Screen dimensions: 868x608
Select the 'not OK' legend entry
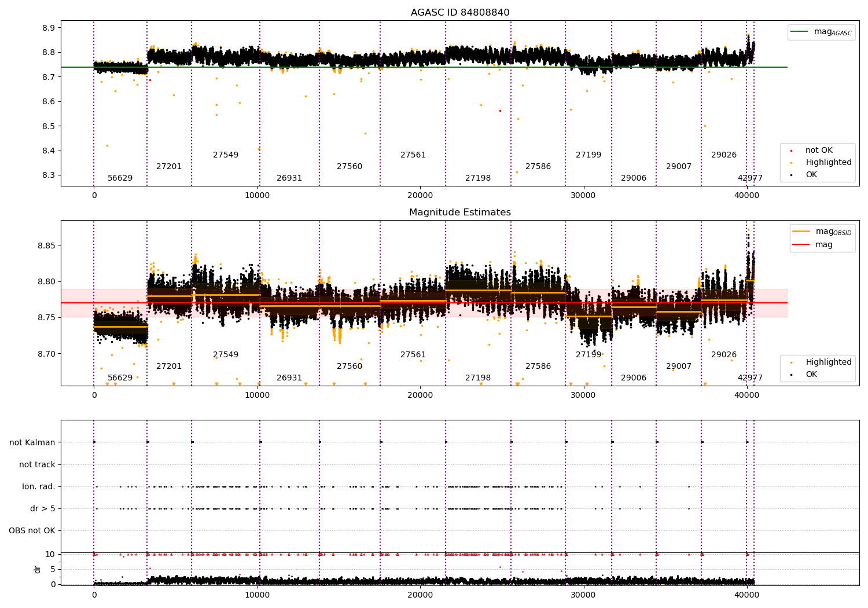(819, 151)
